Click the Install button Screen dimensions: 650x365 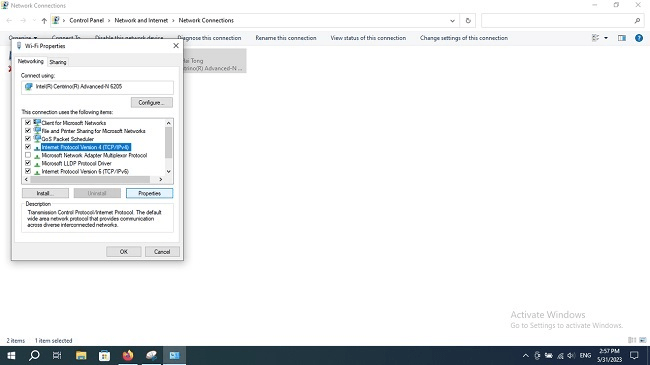click(x=45, y=193)
